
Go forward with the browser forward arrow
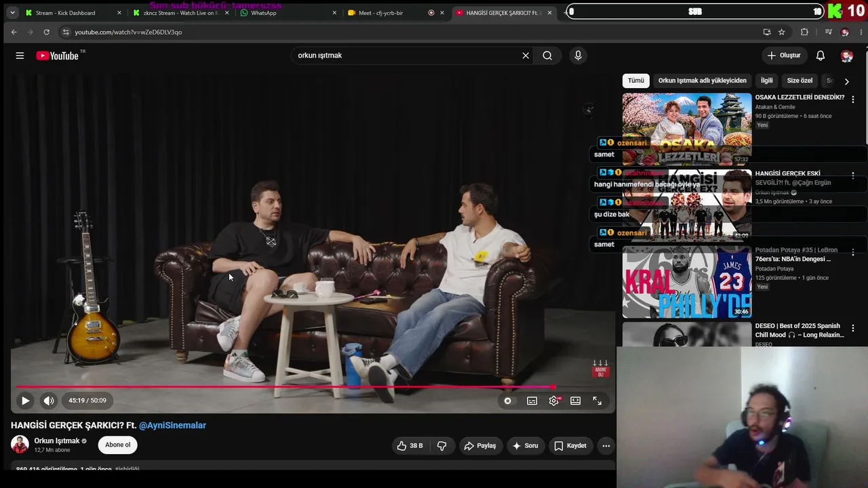(x=30, y=32)
